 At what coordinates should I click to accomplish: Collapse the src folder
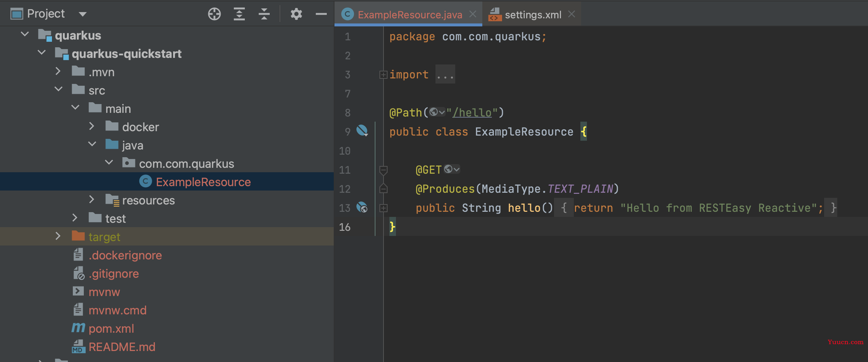[59, 89]
